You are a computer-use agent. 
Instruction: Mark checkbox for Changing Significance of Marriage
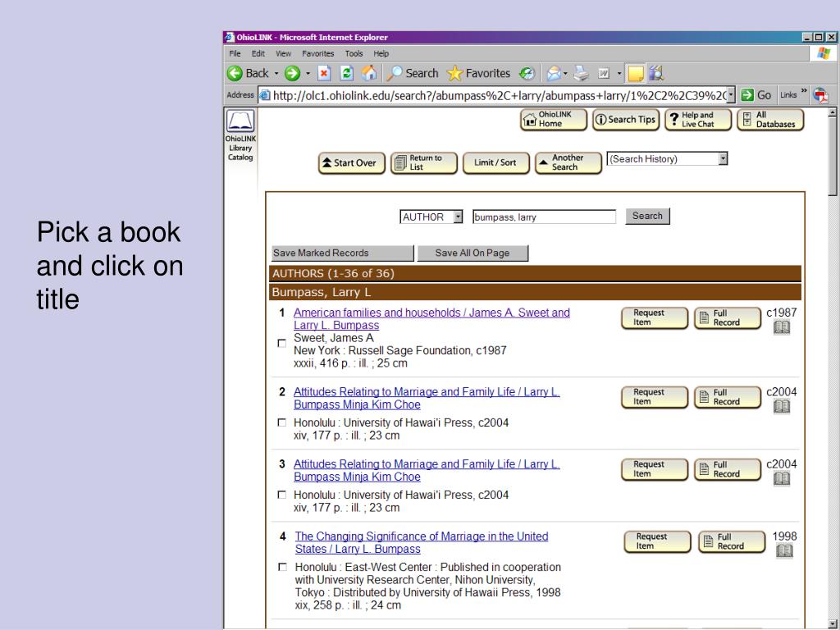click(283, 567)
